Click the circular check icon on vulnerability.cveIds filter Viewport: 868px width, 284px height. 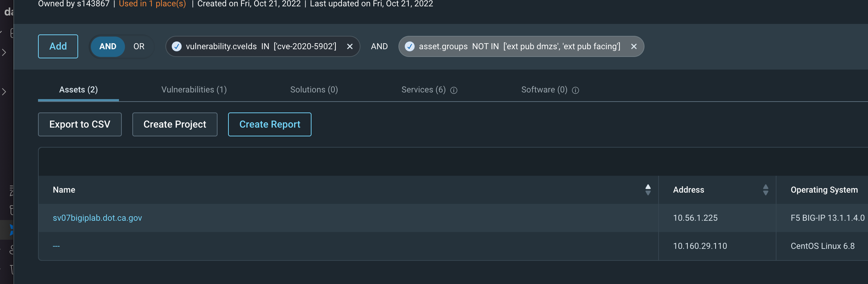tap(176, 46)
